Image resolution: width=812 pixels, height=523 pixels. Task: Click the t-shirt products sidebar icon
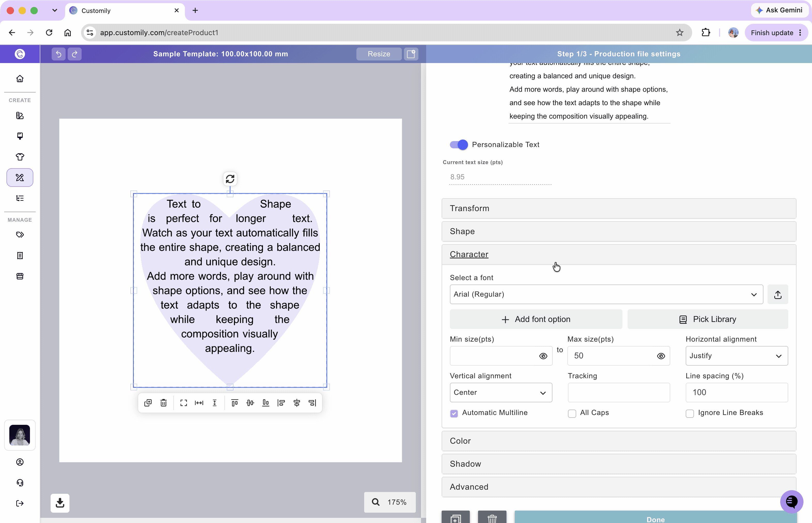pyautogui.click(x=20, y=157)
